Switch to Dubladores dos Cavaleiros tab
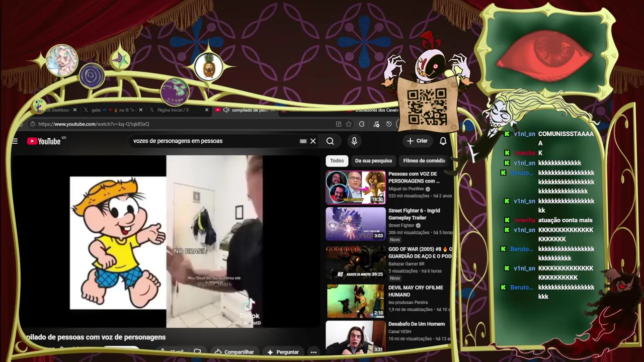 (x=375, y=110)
